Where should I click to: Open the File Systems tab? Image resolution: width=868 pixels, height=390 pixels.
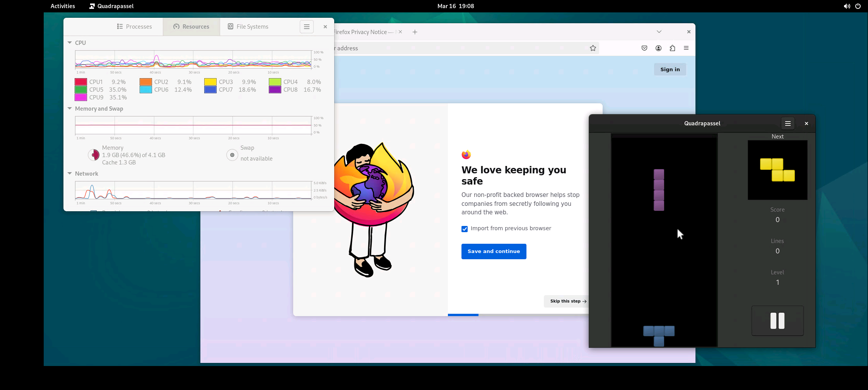coord(248,27)
